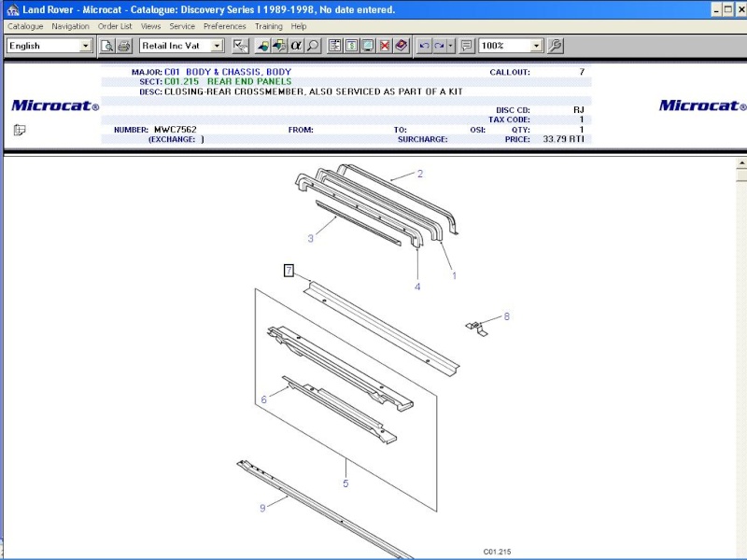Open the Training menu
This screenshot has width=747, height=560.
[x=269, y=26]
